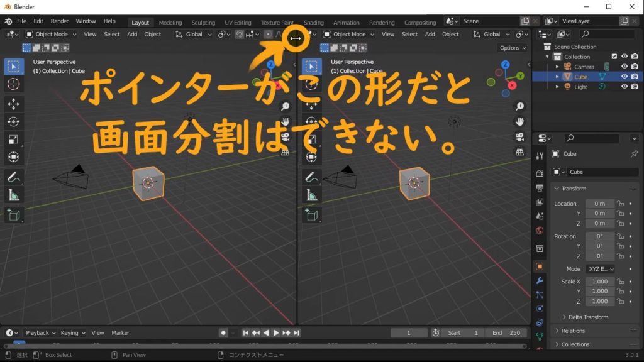Screen dimensions: 644x362
Task: Toggle visibility of Camera object
Action: [x=625, y=67]
